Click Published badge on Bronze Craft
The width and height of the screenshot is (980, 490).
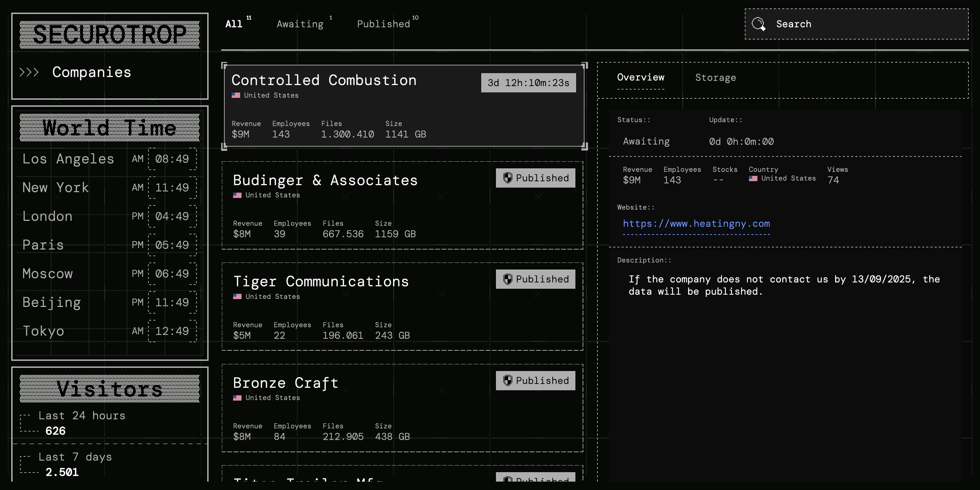pyautogui.click(x=535, y=380)
